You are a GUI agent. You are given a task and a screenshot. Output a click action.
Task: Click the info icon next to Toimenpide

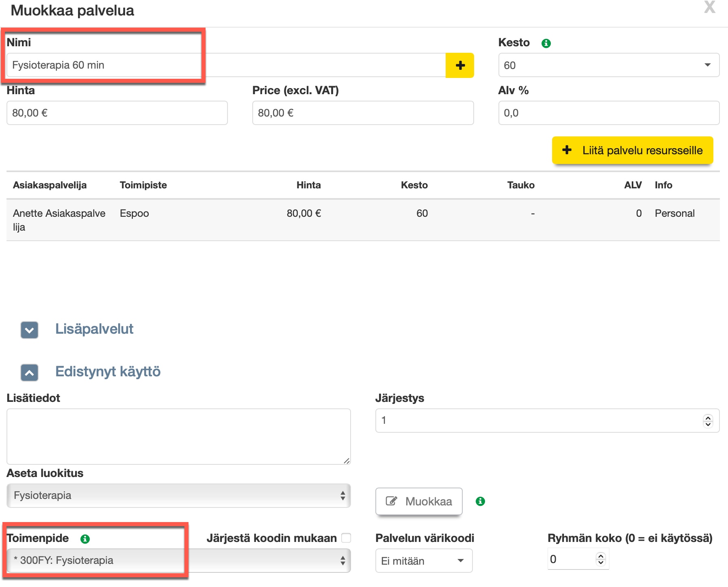coord(85,539)
